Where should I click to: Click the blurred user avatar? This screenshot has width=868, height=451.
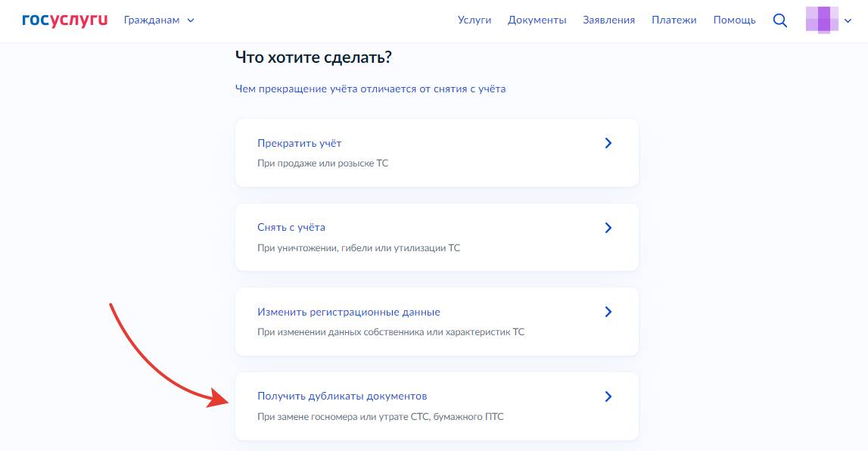point(822,20)
